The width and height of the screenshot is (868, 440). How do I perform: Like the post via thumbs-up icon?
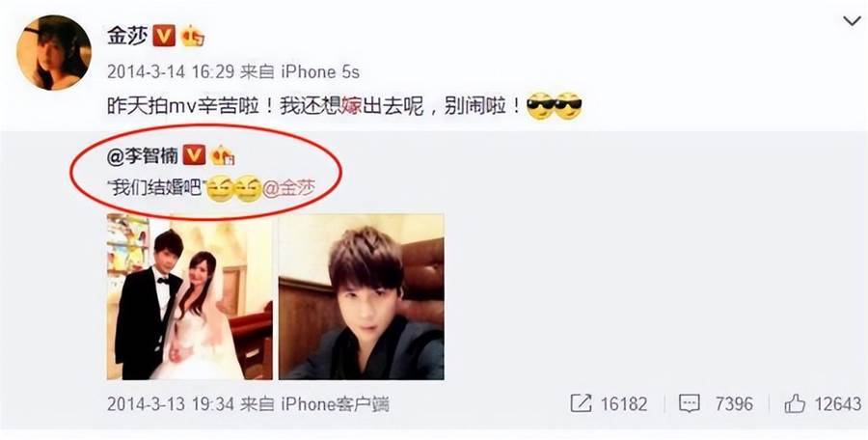point(795,403)
